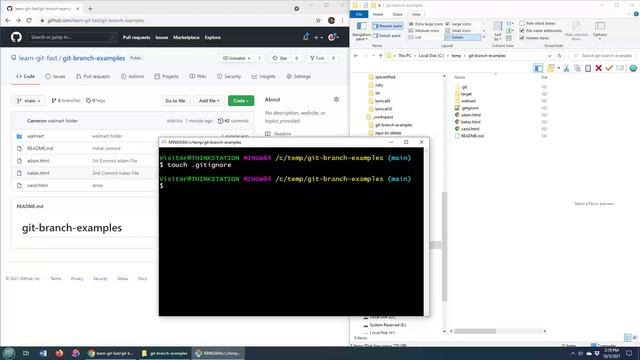This screenshot has height=360, width=640.
Task: Click the green globe icon in Explorer toolbar
Action: pyautogui.click(x=633, y=68)
